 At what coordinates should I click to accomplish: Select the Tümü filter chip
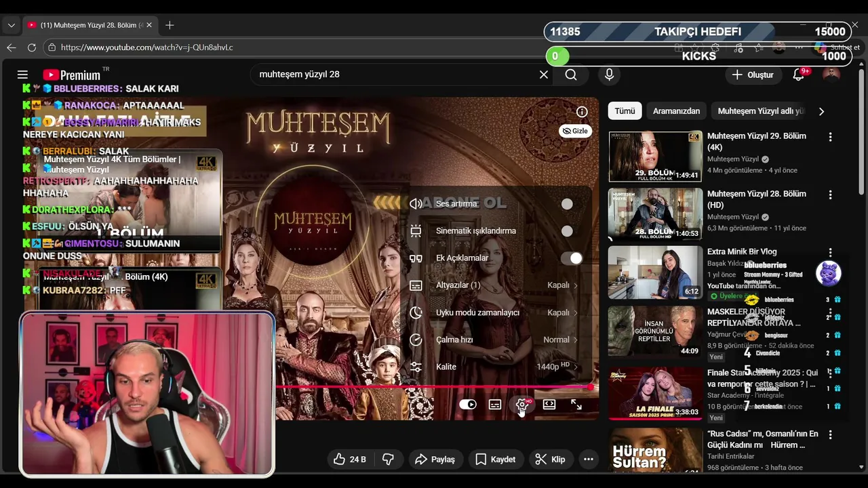[x=625, y=111]
